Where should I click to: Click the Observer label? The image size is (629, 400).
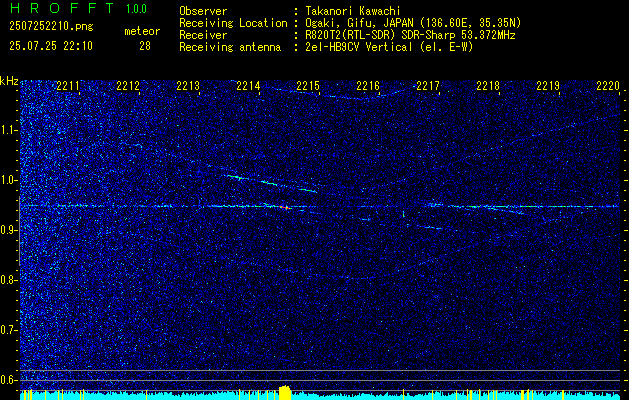(203, 11)
